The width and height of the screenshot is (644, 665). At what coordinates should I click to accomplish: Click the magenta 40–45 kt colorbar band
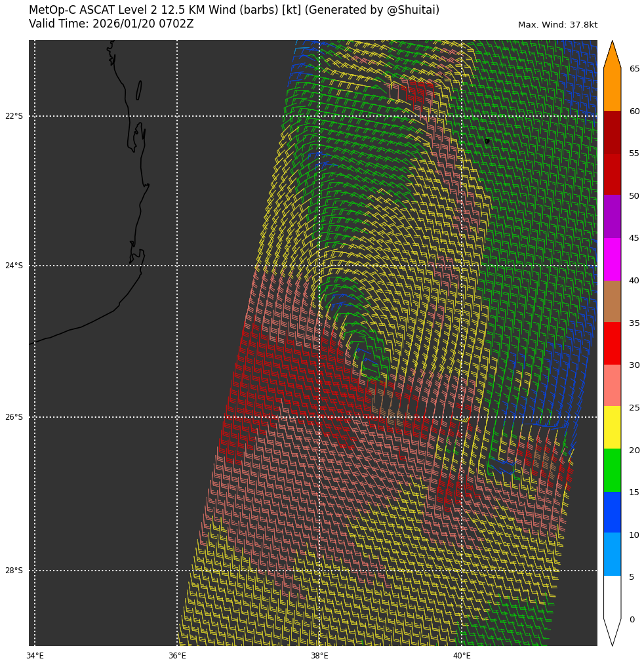click(612, 259)
